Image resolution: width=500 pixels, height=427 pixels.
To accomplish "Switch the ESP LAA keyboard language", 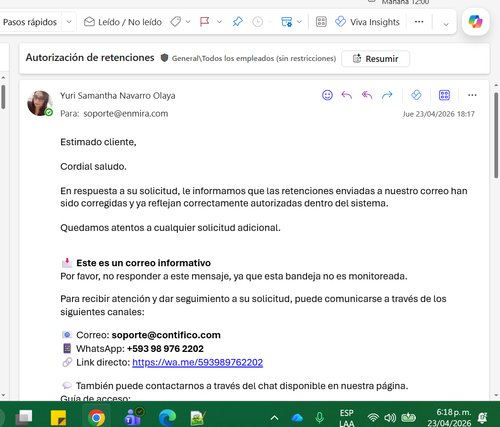I will click(x=347, y=418).
